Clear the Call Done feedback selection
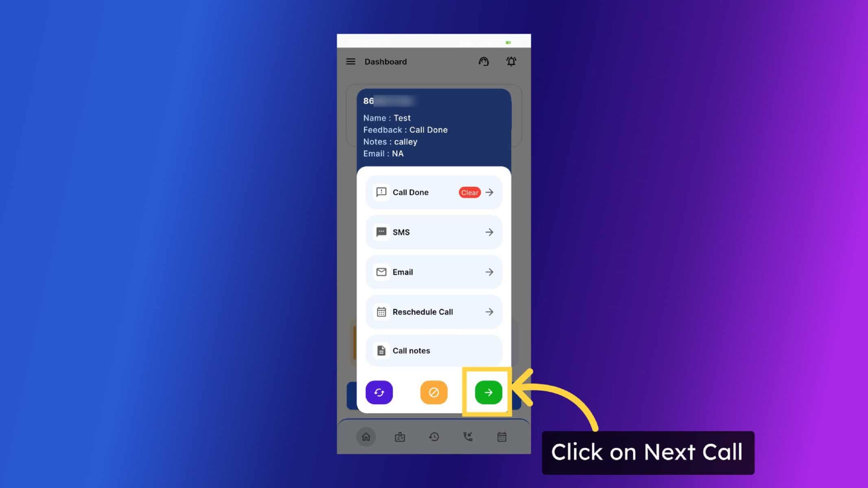Screen dimensions: 868x488 (470, 192)
